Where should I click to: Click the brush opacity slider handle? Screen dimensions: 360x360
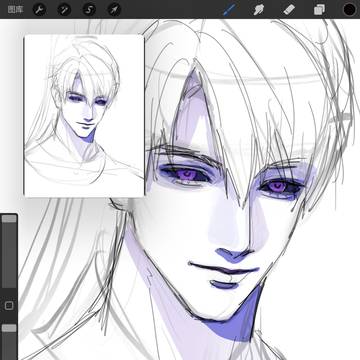click(9, 328)
